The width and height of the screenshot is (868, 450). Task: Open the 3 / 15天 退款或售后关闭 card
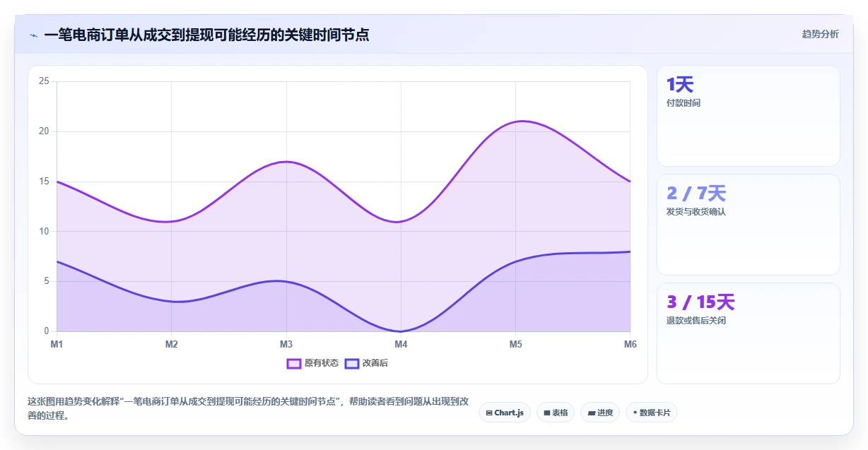point(749,333)
